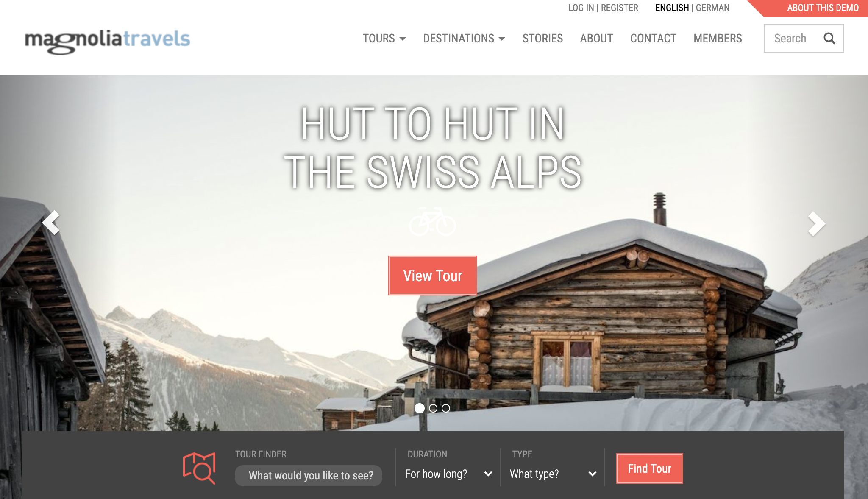Click the bicycle icon under the headline
Viewport: 868px width, 499px height.
[433, 221]
